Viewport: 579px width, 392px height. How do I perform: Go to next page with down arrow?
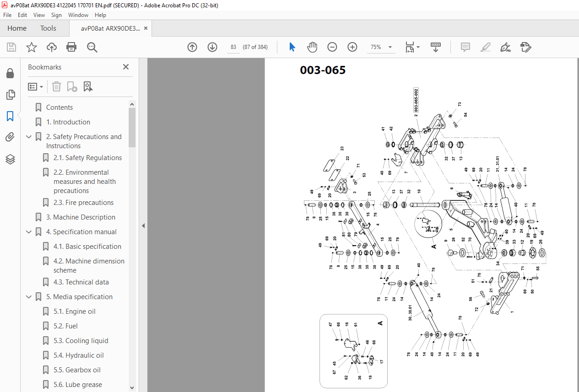coord(212,47)
